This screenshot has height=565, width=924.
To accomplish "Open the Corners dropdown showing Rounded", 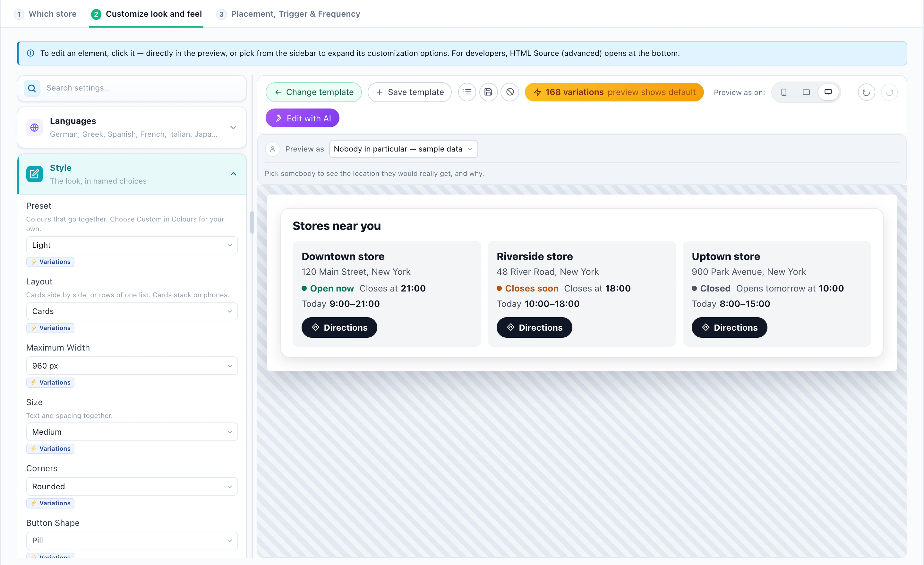I will tap(132, 487).
